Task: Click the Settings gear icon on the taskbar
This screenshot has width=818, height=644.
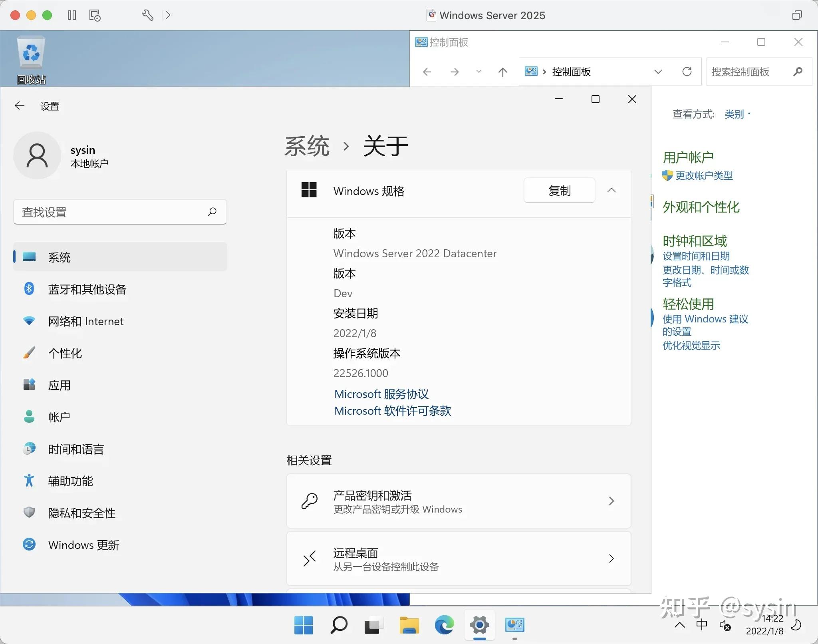Action: (479, 625)
